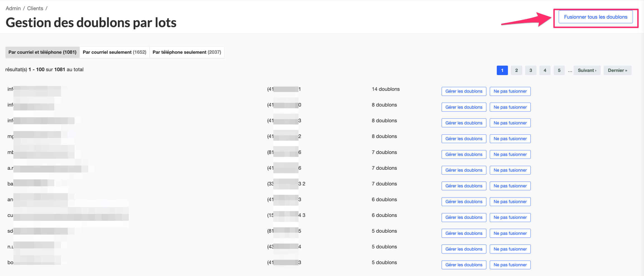Click Gérer les doublons on first 8 doublons row
Viewport: 644px width, 276px height.
pyautogui.click(x=464, y=107)
